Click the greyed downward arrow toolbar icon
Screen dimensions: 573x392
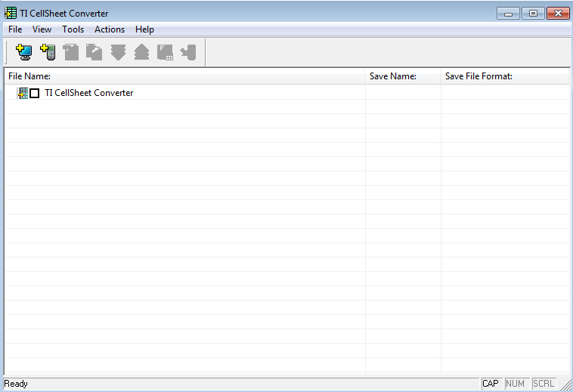[118, 52]
